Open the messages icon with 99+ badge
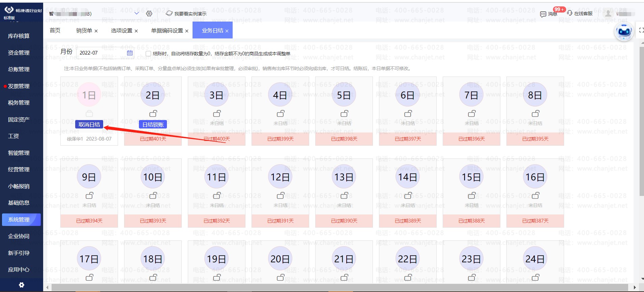This screenshot has width=644, height=292. pos(543,14)
